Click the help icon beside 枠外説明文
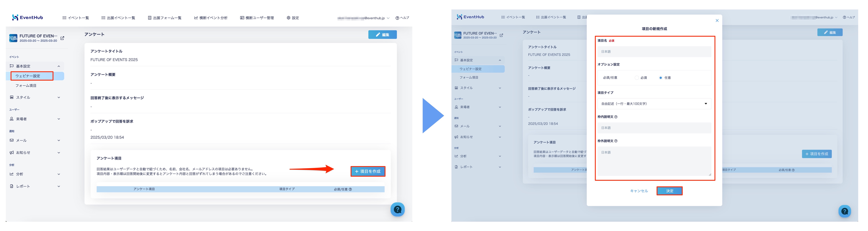868x231 pixels. point(616,141)
